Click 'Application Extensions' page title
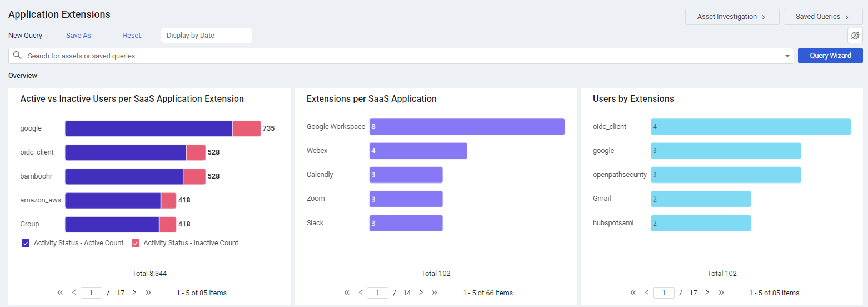Screen dimensions: 868x307 click(59, 14)
